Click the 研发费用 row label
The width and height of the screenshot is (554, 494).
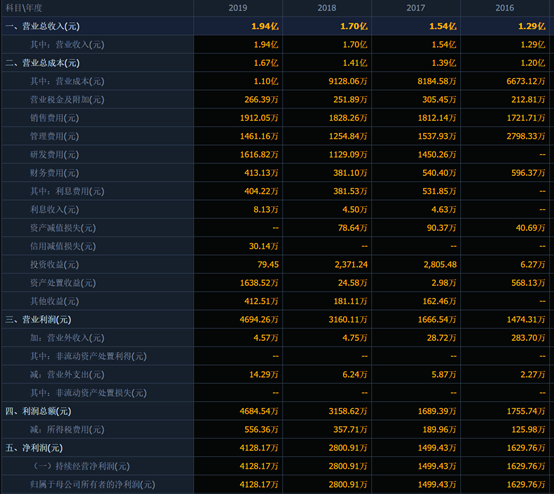(x=54, y=155)
